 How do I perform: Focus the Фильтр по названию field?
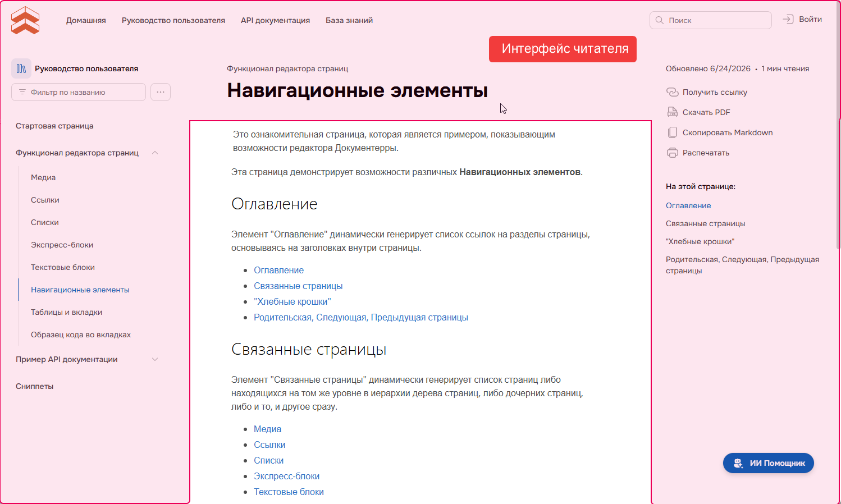[79, 92]
